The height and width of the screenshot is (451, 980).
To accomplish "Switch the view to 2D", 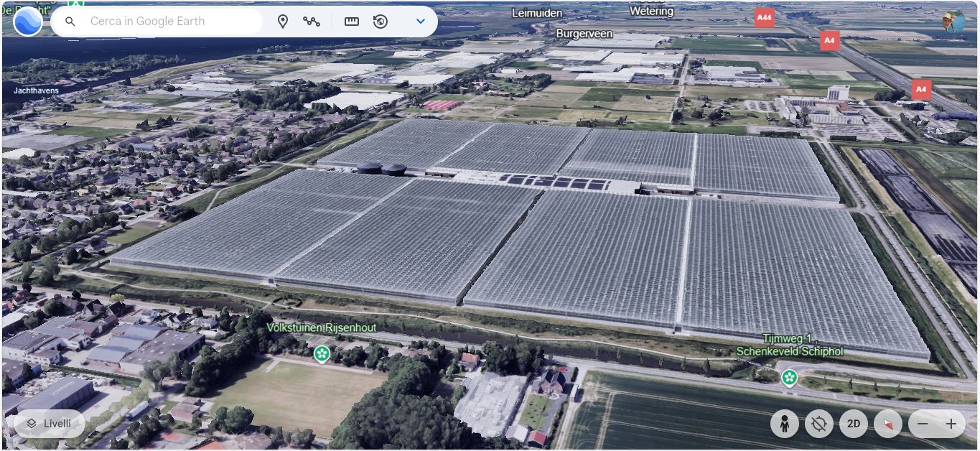I will tap(854, 424).
